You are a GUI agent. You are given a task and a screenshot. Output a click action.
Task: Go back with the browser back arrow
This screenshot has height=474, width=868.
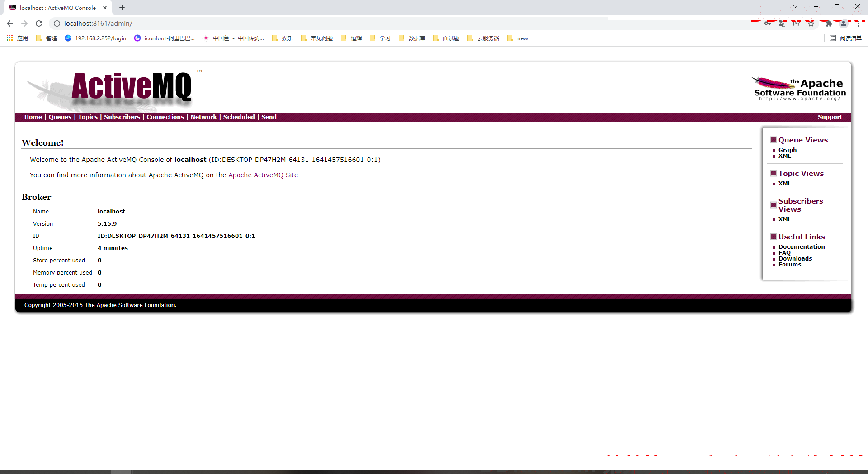pyautogui.click(x=10, y=24)
